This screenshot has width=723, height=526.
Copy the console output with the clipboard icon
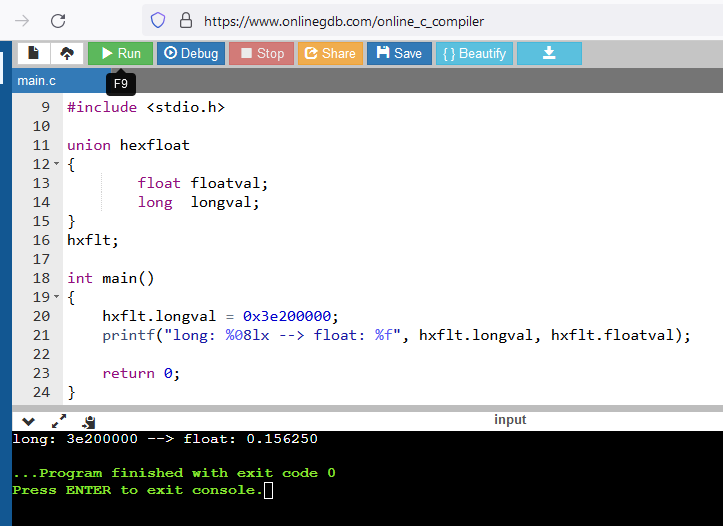coord(89,422)
